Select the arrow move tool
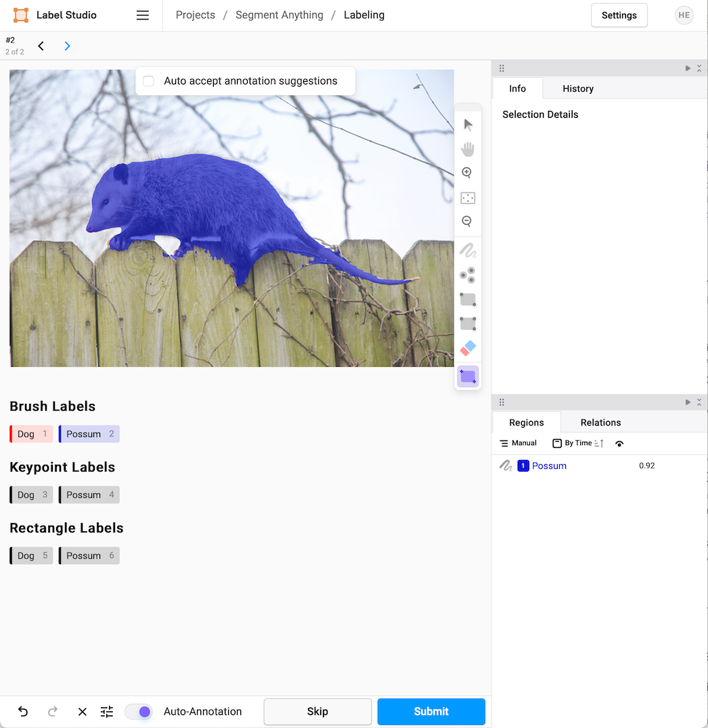This screenshot has width=708, height=728. 468,124
